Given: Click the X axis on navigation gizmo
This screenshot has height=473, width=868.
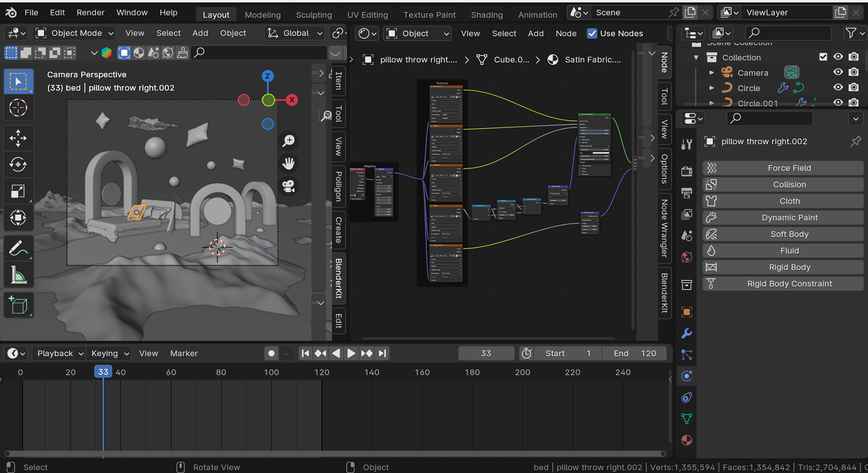Looking at the screenshot, I should [292, 100].
